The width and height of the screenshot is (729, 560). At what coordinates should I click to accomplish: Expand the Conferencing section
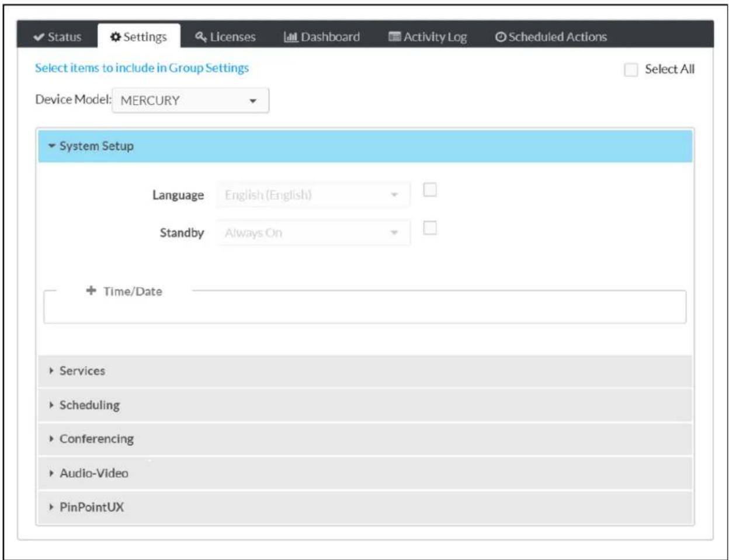(365, 439)
